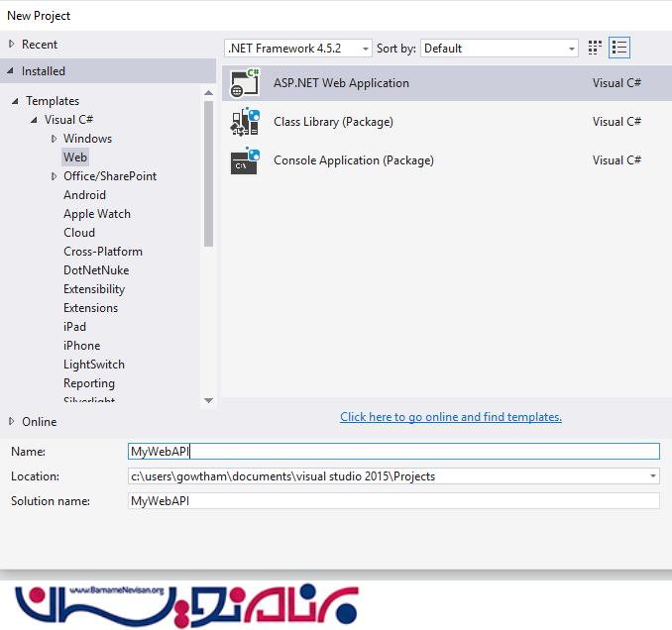Expand the Office/SharePoint tree node
This screenshot has height=630, width=672.
(x=55, y=176)
